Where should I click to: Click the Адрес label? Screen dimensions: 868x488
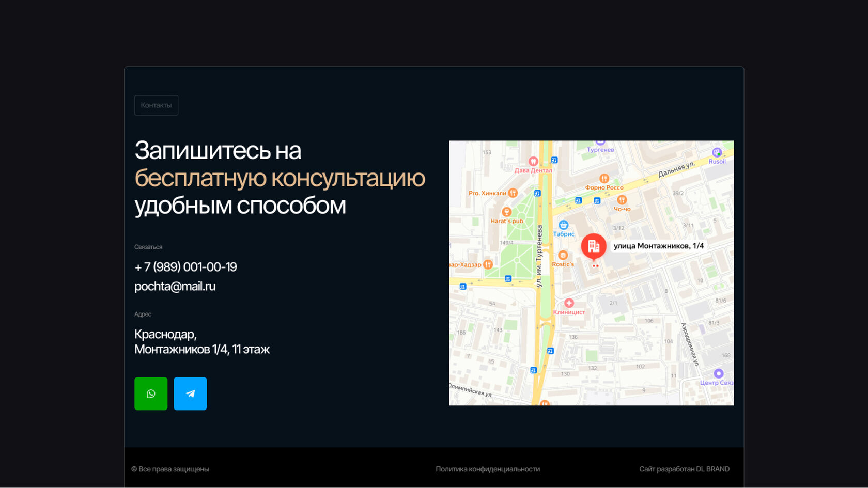pos(143,314)
